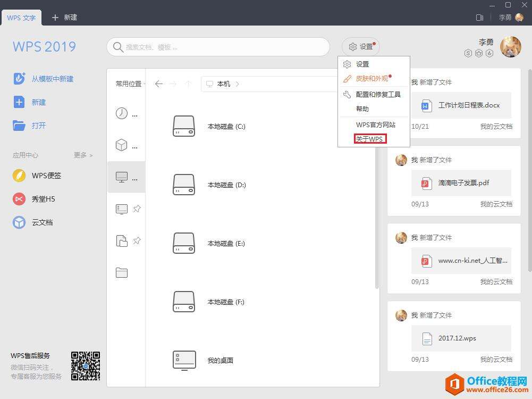Screen dimensions: 532x399
Task: Launch 秀堂H5 app
Action: click(x=34, y=199)
